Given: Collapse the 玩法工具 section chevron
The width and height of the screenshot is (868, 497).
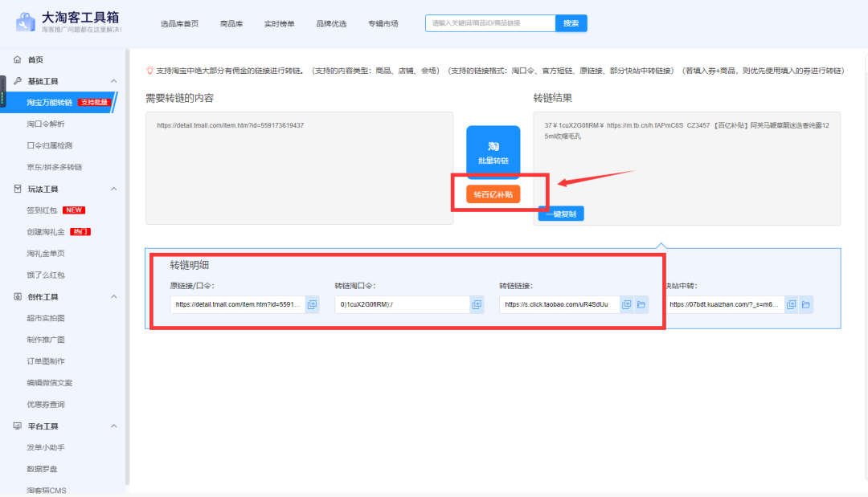Looking at the screenshot, I should coord(113,189).
